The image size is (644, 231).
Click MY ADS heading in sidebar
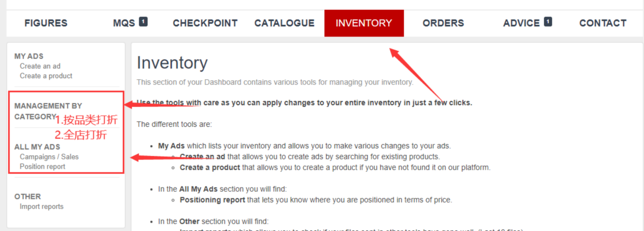29,56
